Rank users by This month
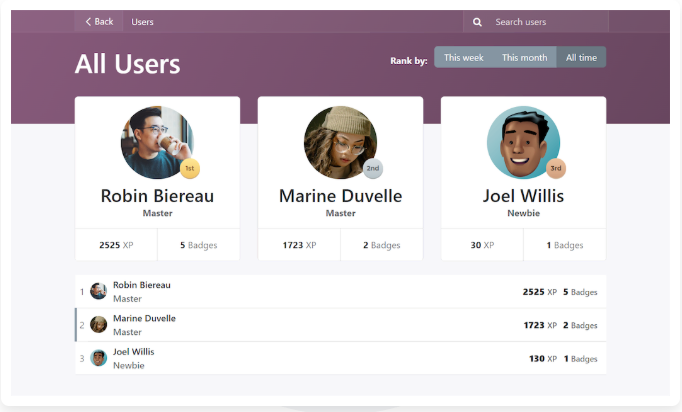Screen dimensions: 682x412 click(524, 58)
